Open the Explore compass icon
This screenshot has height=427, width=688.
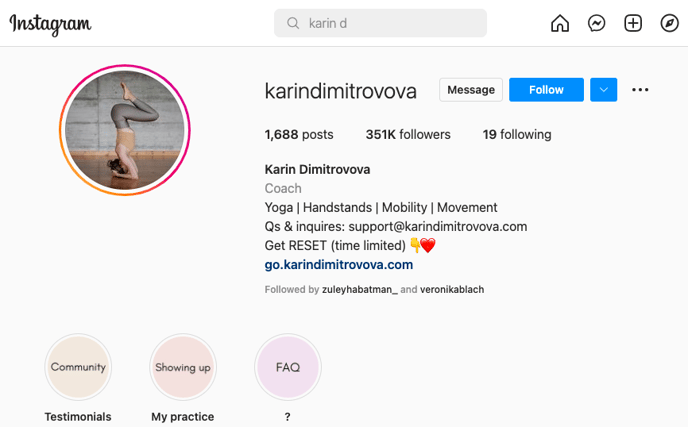[669, 23]
